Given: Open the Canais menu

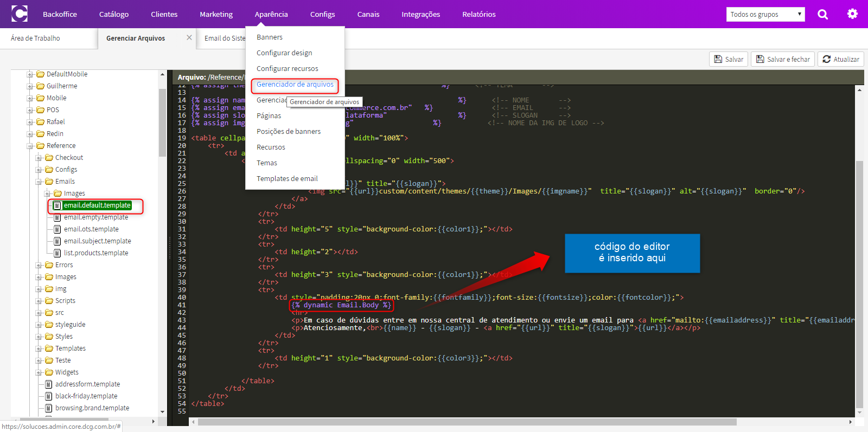Looking at the screenshot, I should (x=368, y=14).
